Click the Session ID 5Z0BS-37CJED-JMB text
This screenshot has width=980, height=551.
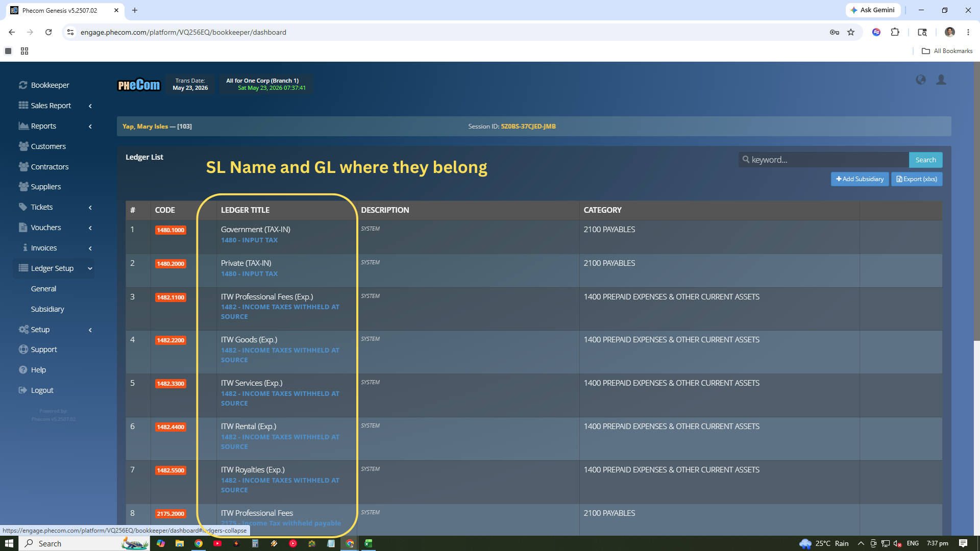[x=528, y=127]
